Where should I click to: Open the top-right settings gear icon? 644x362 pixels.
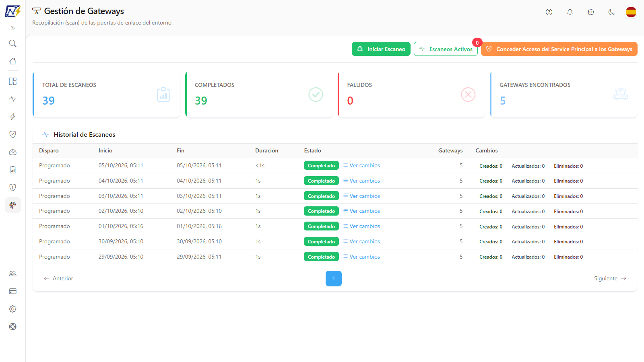pos(591,12)
